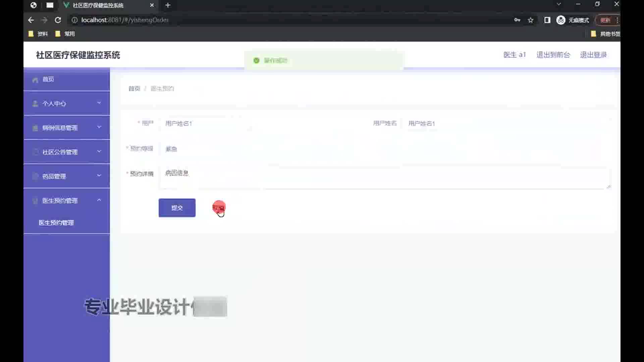Click the incognito profile icon
Viewport: 644px width, 362px height.
(561, 20)
